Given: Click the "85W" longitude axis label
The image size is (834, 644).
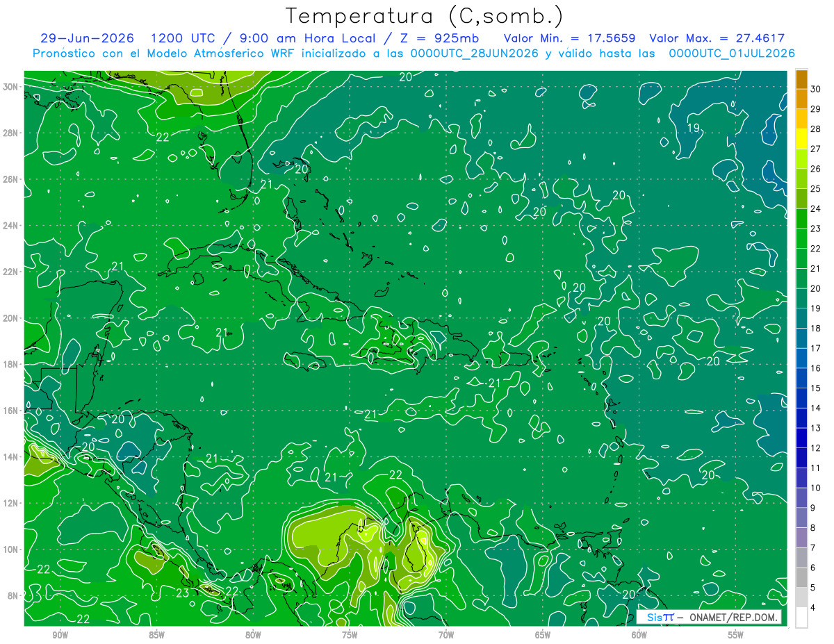Looking at the screenshot, I should pyautogui.click(x=156, y=635).
